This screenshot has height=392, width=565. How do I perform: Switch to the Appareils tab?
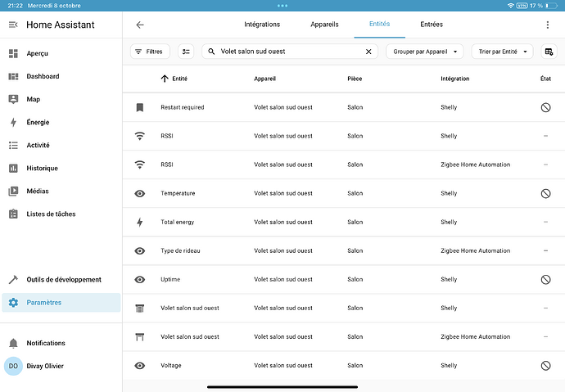pos(324,25)
